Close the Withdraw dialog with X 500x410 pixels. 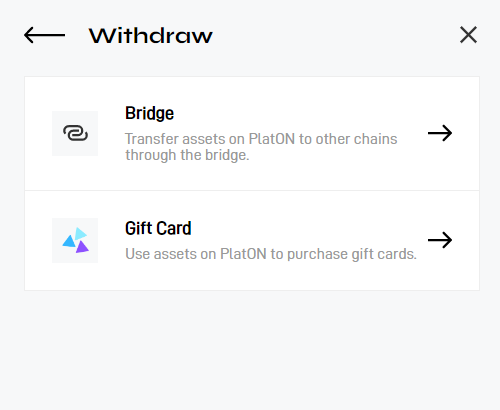click(x=468, y=35)
